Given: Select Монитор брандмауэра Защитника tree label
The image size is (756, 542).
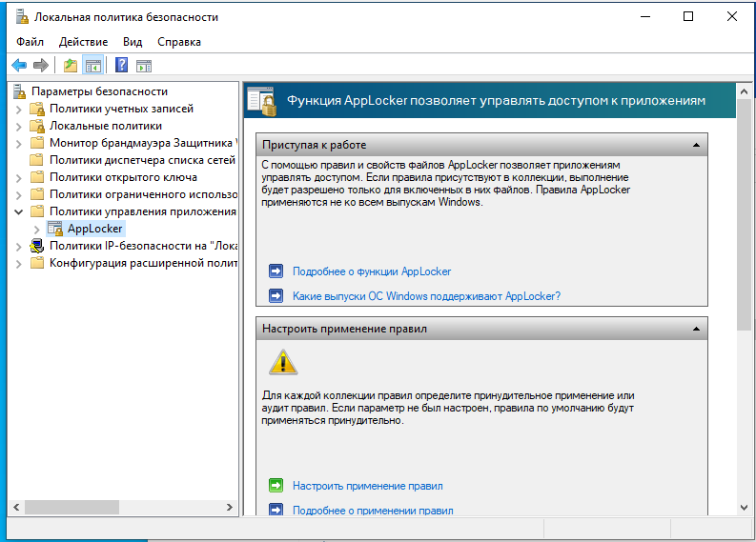Looking at the screenshot, I should coord(143,143).
